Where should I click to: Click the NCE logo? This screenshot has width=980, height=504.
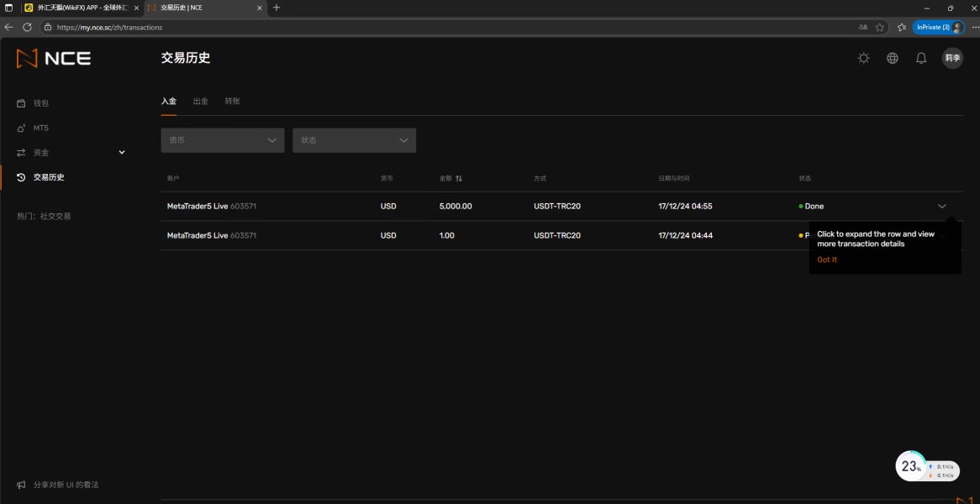click(x=54, y=59)
